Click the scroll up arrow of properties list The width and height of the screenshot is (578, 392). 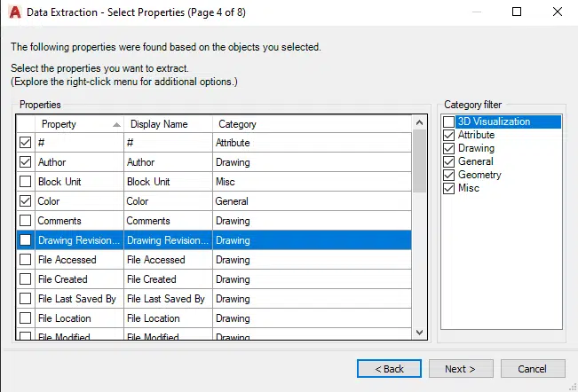click(x=419, y=122)
